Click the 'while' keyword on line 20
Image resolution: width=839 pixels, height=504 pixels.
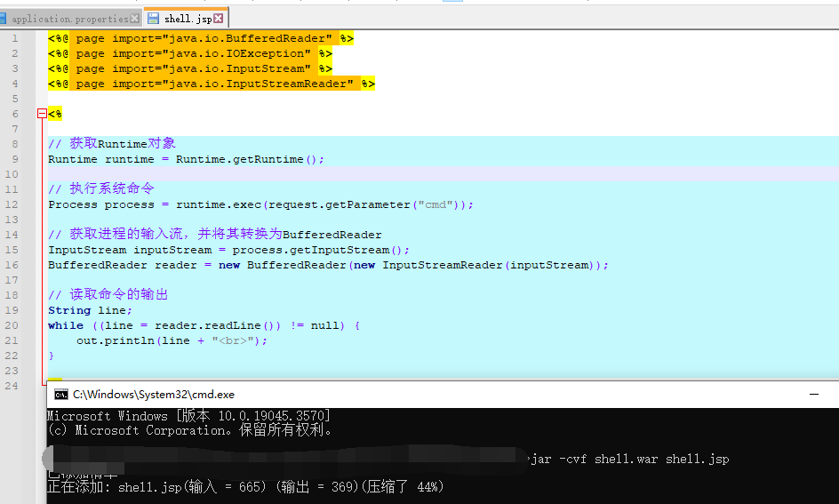[66, 326]
